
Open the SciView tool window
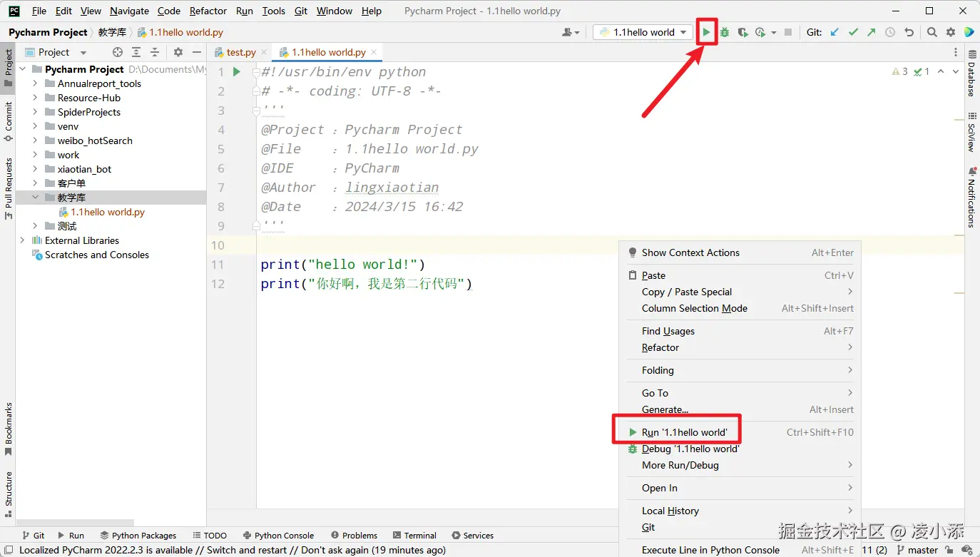[x=972, y=132]
